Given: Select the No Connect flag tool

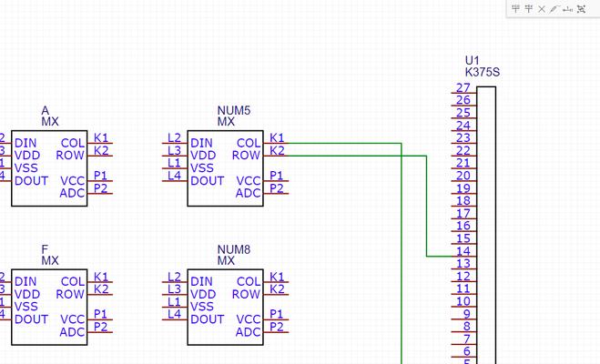Looking at the screenshot, I should click(542, 9).
